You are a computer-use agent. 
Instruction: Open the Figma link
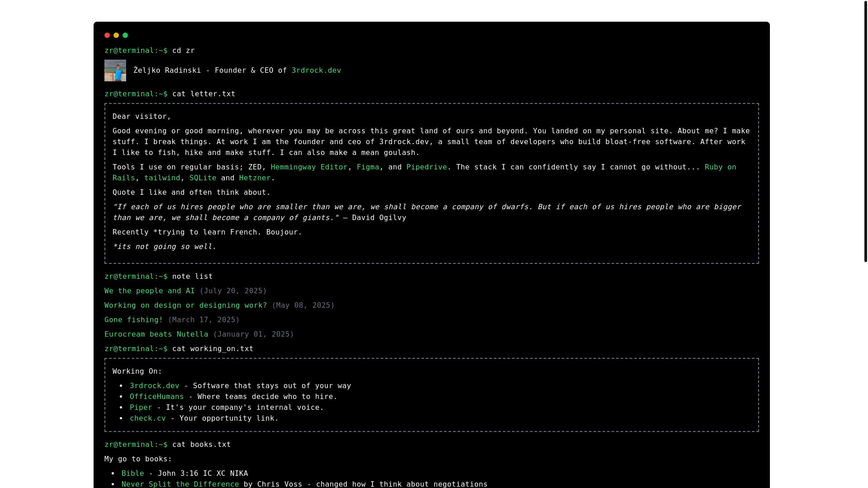(x=368, y=167)
